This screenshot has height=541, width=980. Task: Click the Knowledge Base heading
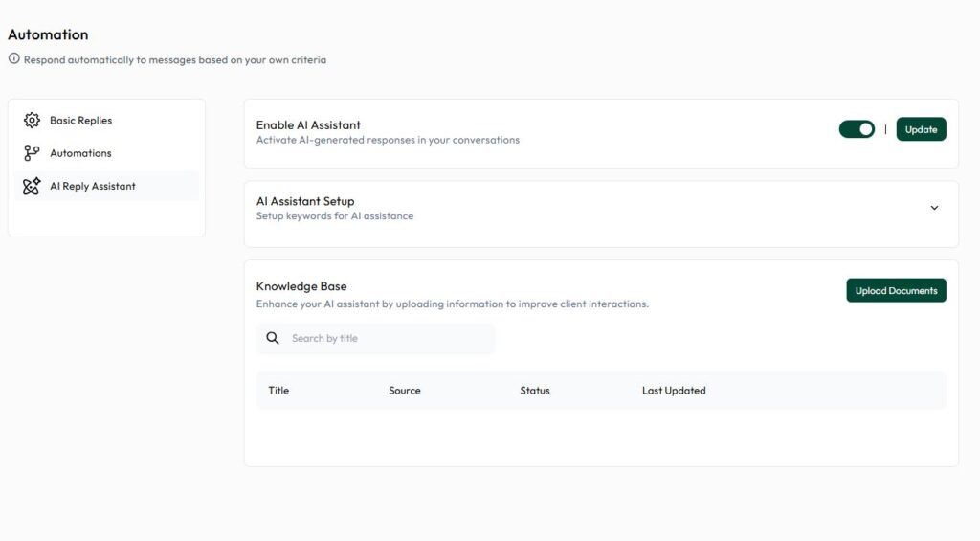tap(301, 286)
